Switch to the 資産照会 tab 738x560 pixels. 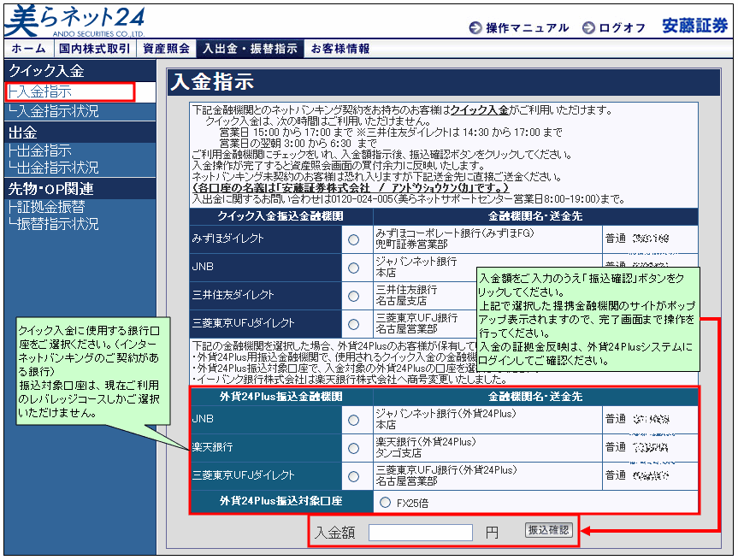[x=166, y=49]
